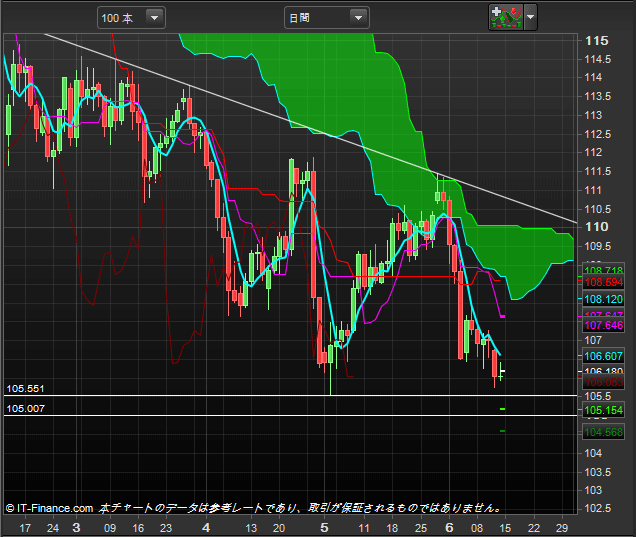
Task: Click date label 15 on time axis
Action: click(505, 528)
